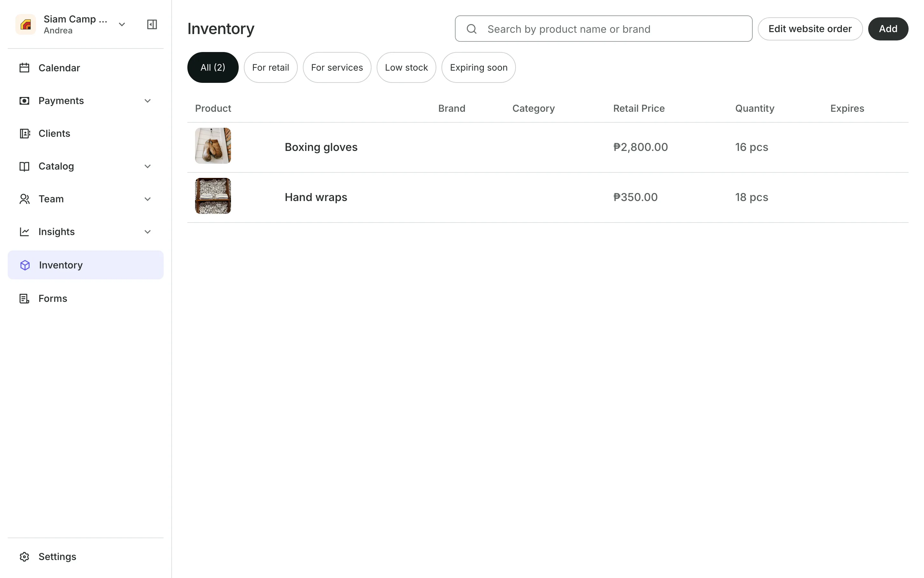Click the Category column header
Viewport: 924px width, 578px height.
(534, 109)
